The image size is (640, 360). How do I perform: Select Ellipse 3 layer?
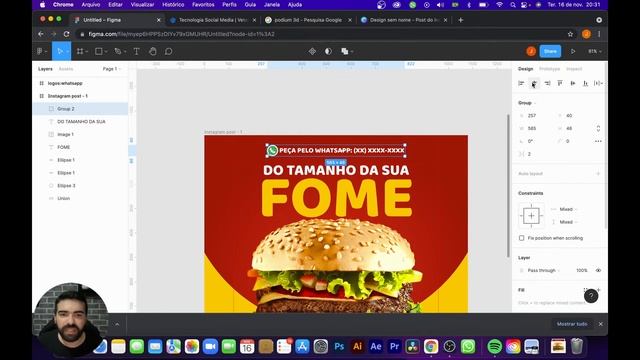coord(80,186)
